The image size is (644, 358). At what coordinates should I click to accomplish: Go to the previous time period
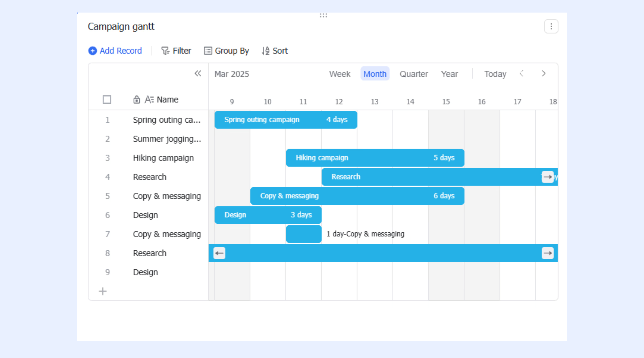[521, 73]
